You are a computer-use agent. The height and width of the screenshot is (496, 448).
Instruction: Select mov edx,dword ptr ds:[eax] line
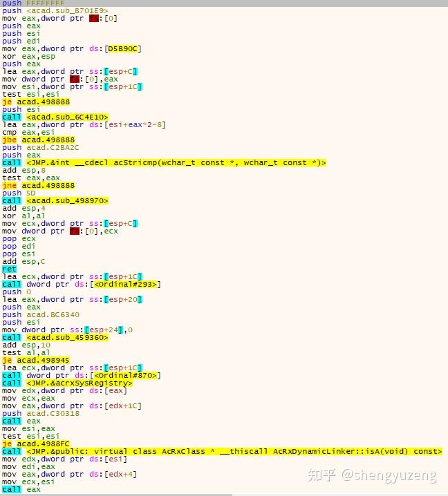coord(64,390)
